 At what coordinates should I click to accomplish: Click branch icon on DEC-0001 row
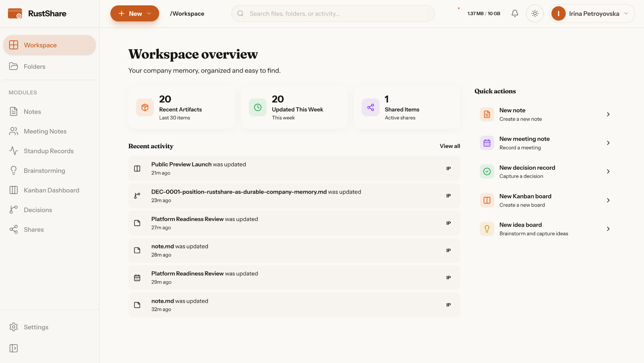click(137, 196)
